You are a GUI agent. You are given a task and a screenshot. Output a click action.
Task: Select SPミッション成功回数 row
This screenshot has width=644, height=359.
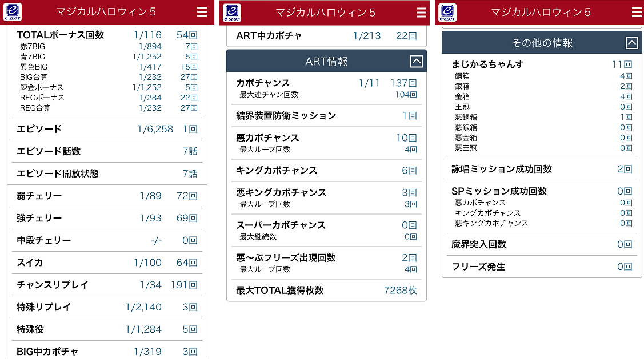click(542, 191)
